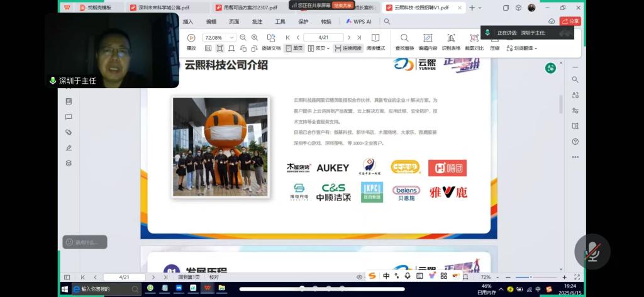Go to next page in top toolbar
This screenshot has height=297, width=644.
pos(349,37)
